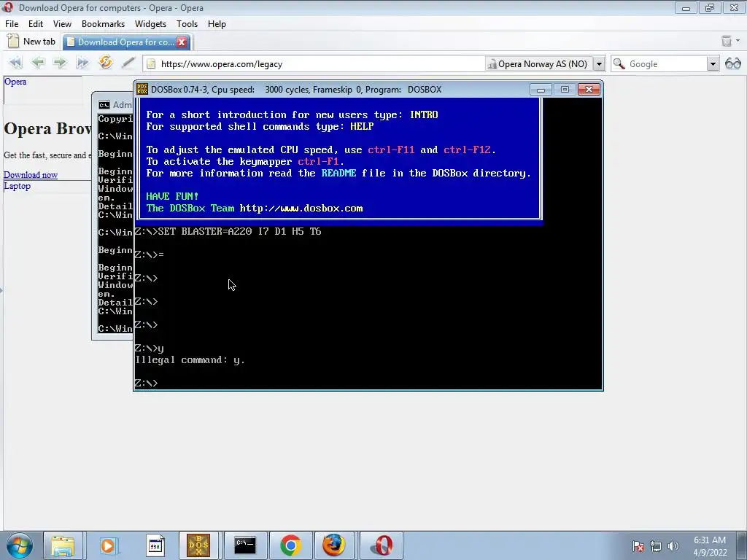This screenshot has width=747, height=560.
Task: Go forward using Opera's Forward arrow
Action: tap(60, 63)
